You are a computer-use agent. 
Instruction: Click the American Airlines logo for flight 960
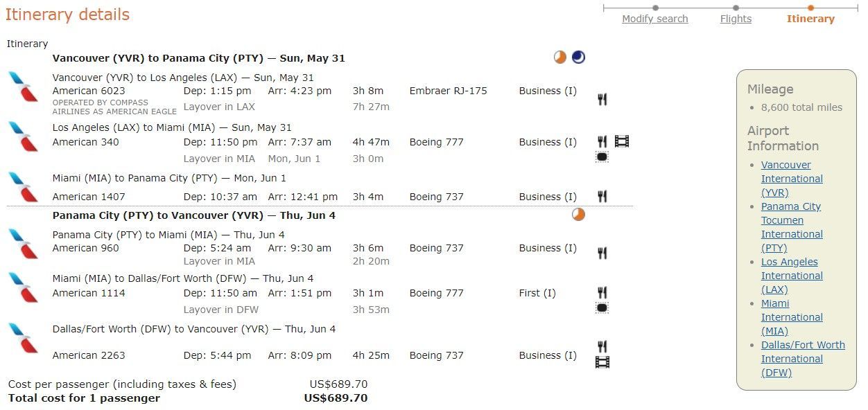24,243
